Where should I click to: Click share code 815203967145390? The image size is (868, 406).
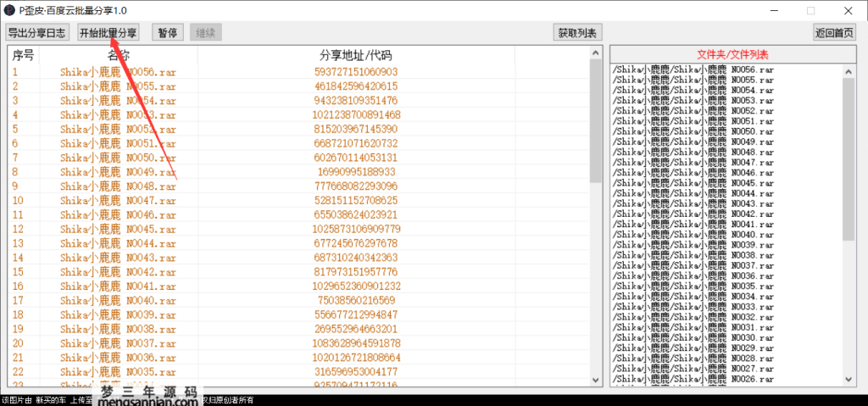356,129
